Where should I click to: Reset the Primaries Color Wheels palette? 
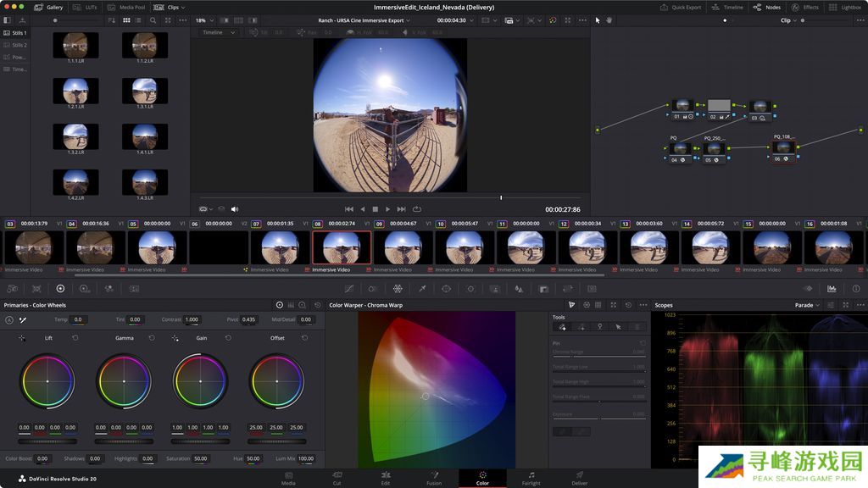click(x=318, y=305)
